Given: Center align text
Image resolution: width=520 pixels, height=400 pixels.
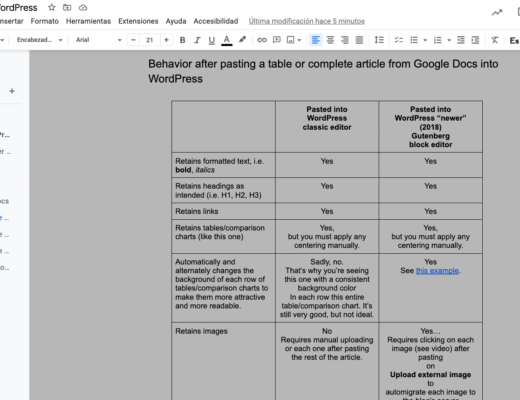Looking at the screenshot, I should [x=330, y=40].
